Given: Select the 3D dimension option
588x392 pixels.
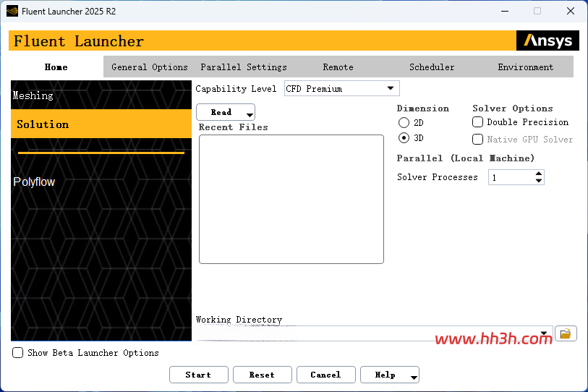Looking at the screenshot, I should click(x=404, y=138).
